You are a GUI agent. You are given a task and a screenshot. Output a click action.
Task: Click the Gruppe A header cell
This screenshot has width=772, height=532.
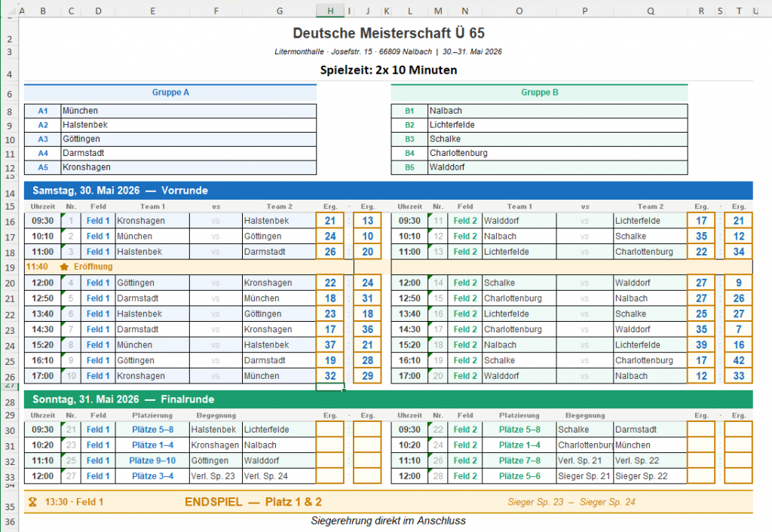point(170,92)
